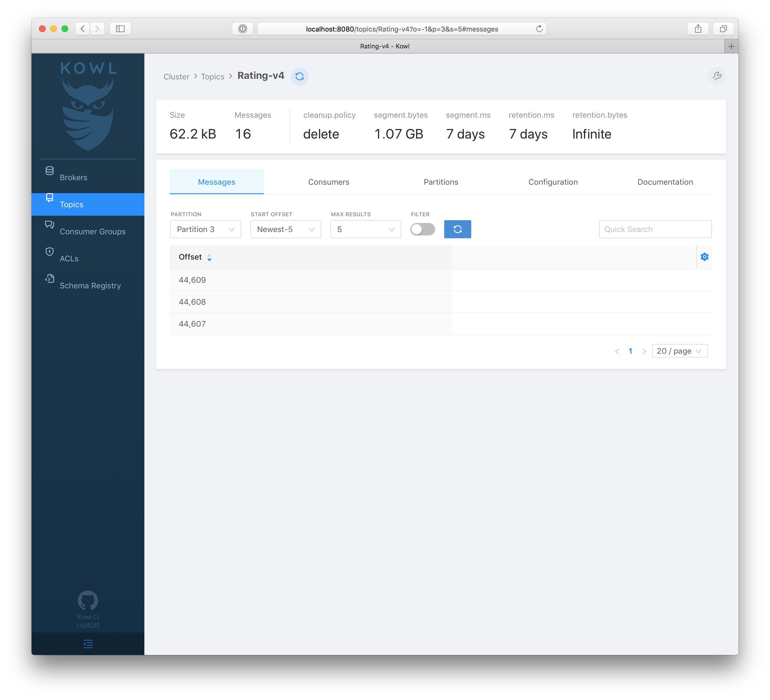Open the Schema Registry
This screenshot has width=770, height=700.
tap(90, 285)
